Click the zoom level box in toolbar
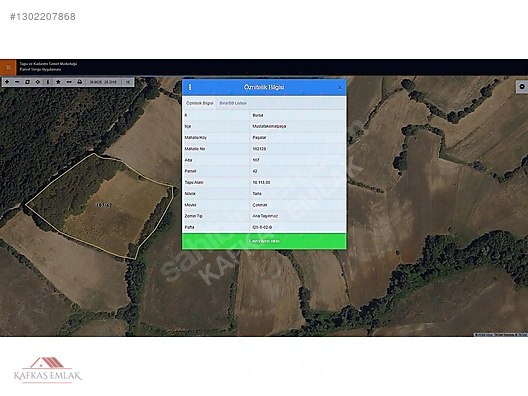This screenshot has width=528, height=396. 128,82
